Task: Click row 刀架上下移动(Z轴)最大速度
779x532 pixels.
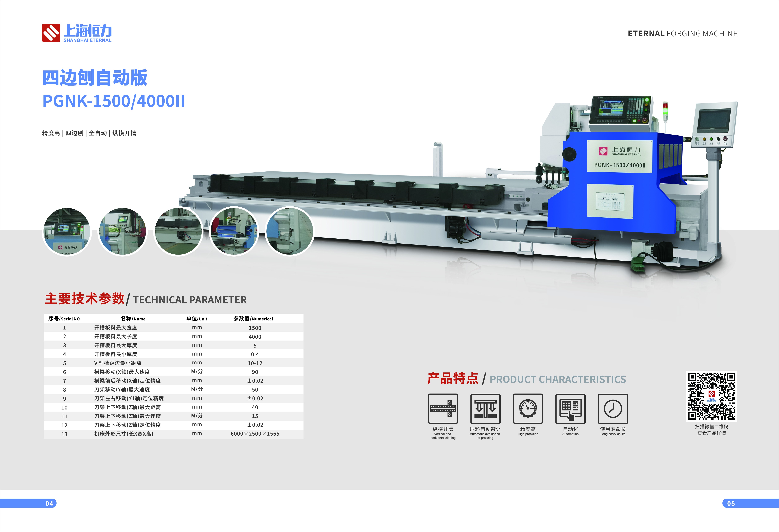Action: tap(174, 416)
